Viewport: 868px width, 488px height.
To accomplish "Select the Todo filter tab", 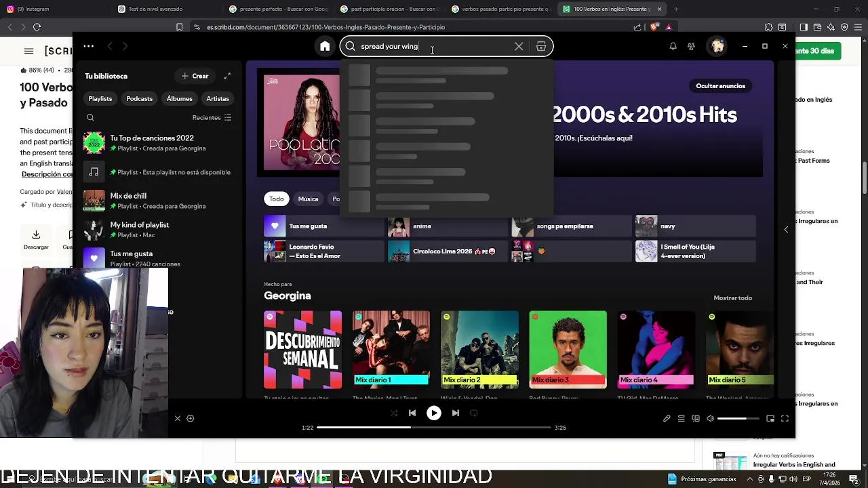I will click(x=276, y=199).
